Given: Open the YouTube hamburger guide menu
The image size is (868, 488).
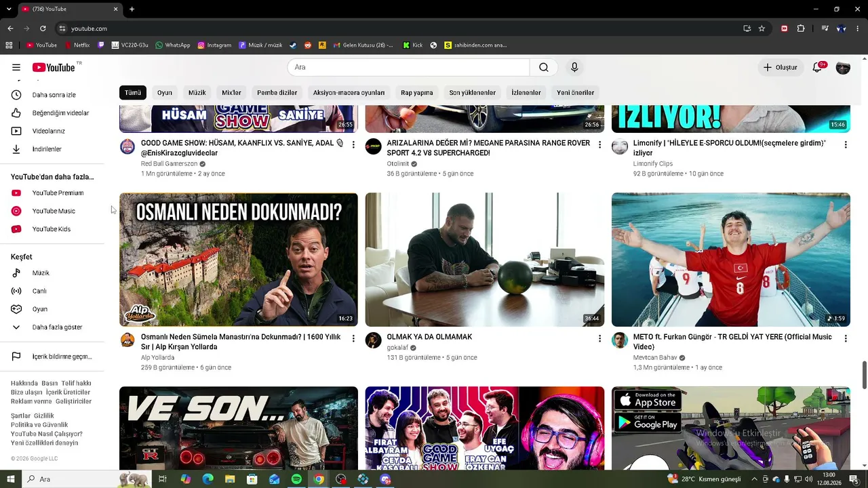Looking at the screenshot, I should point(16,67).
